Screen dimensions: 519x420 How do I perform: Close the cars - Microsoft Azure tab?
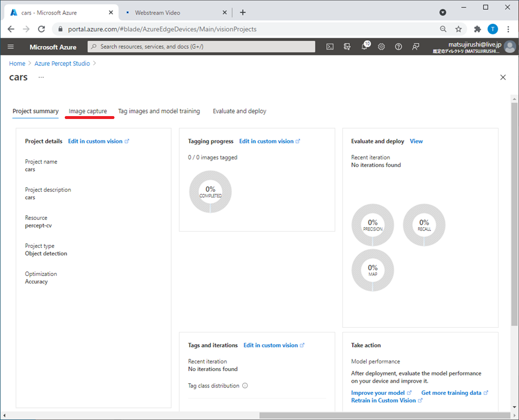point(111,12)
